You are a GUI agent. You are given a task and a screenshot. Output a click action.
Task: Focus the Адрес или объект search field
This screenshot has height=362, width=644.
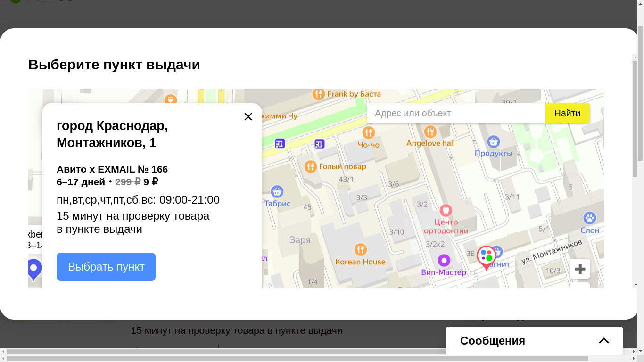[456, 113]
